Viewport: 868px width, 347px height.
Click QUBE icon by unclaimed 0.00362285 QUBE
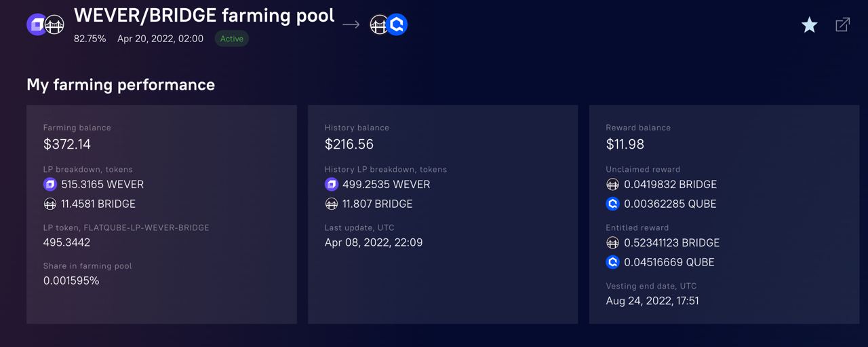click(x=612, y=204)
